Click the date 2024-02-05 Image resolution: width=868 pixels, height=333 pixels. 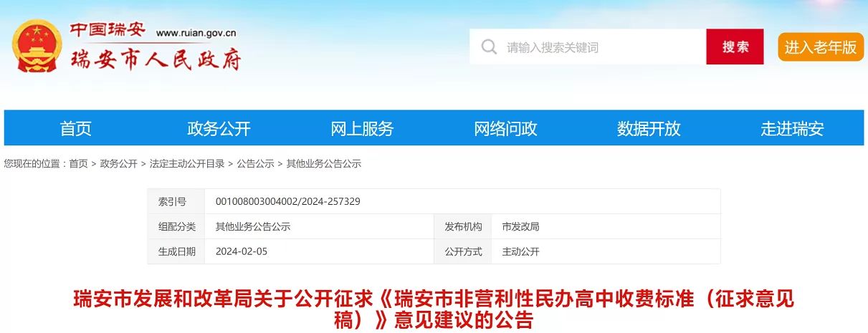pos(242,252)
